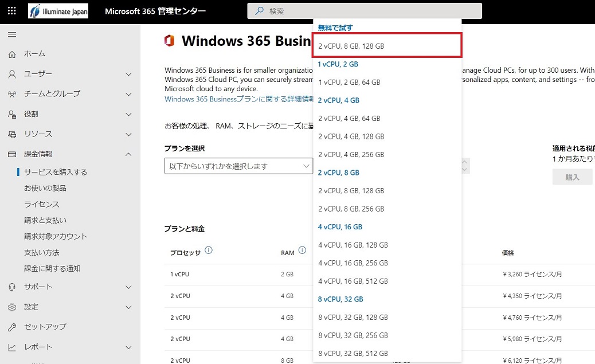Open the app launcher waffle icon
The width and height of the screenshot is (595, 364).
pyautogui.click(x=12, y=11)
